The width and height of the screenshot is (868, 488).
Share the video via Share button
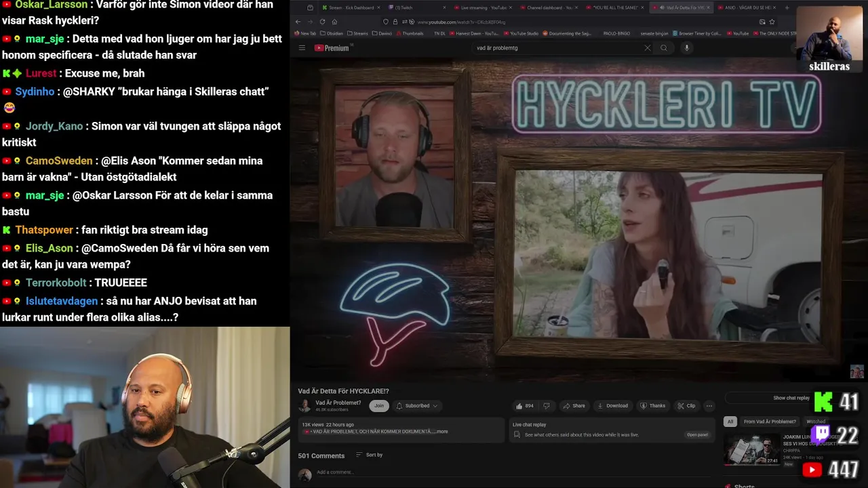574,406
